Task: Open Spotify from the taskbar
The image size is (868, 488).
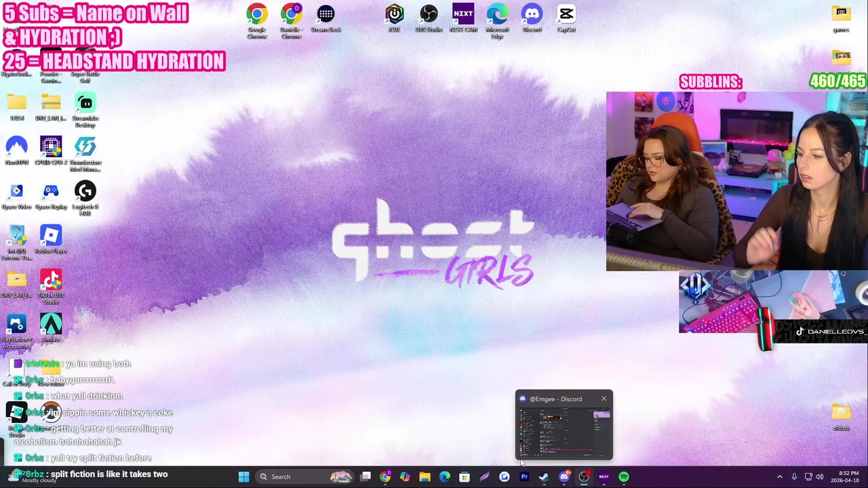Action: click(x=623, y=476)
